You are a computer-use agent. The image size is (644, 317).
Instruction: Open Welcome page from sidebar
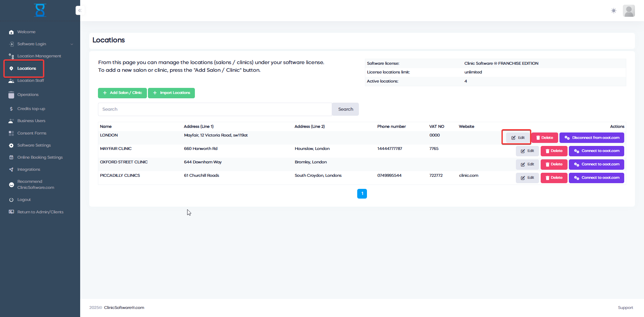[x=26, y=32]
